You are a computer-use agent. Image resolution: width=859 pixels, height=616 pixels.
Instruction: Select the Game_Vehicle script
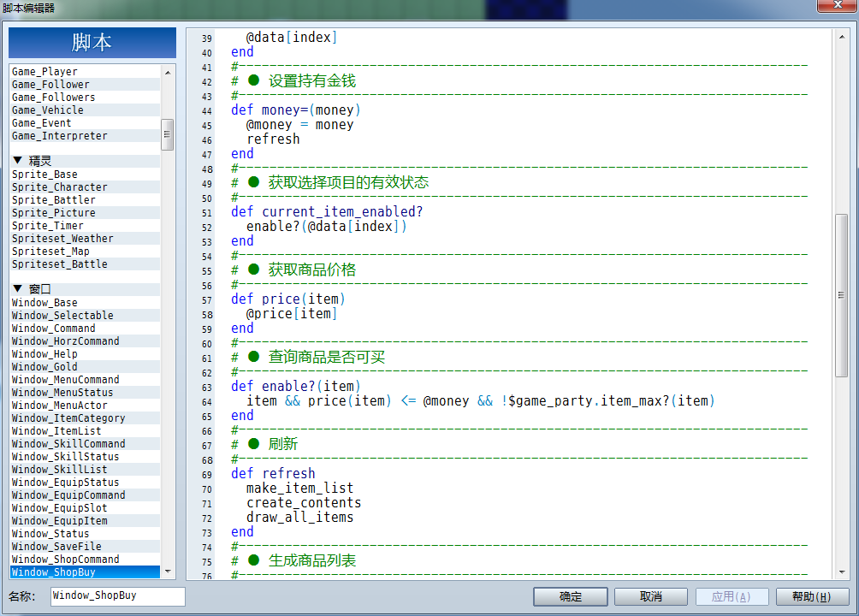(86, 110)
